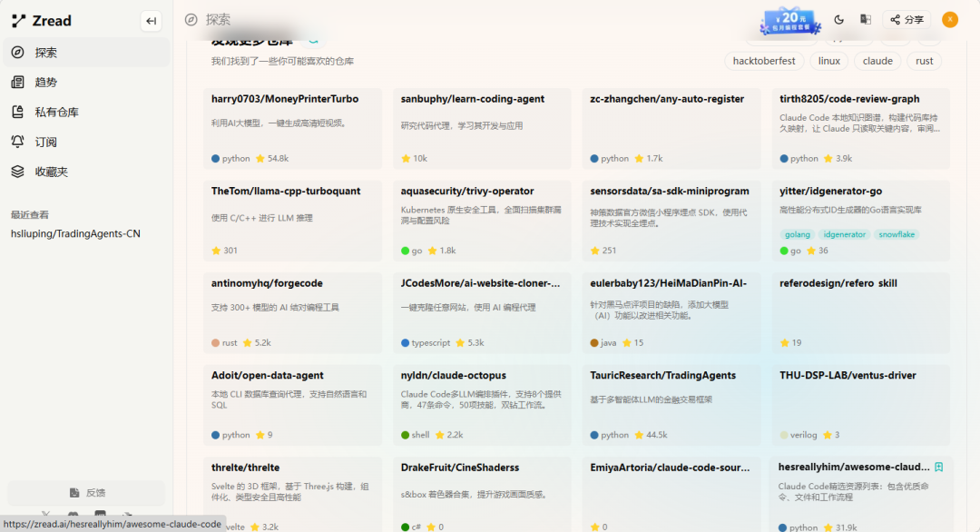This screenshot has width=980, height=532.
Task: Open the antinomyhq/forgecode repository card
Action: click(x=292, y=313)
